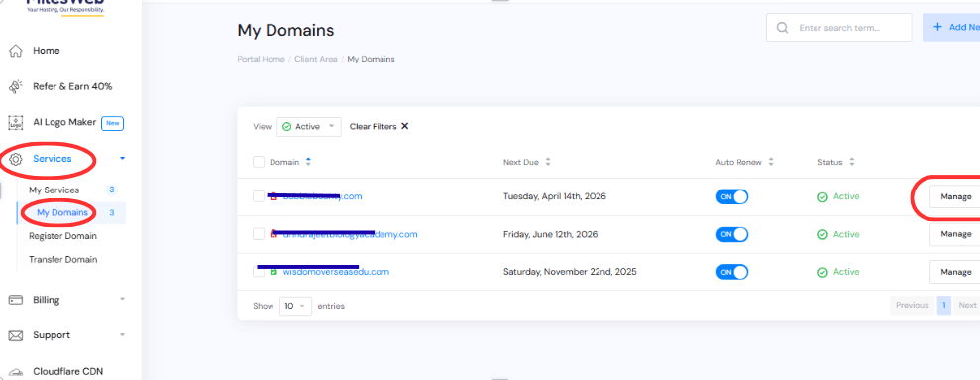
Task: Click the Cloudflare CDN cloud icon
Action: (16, 372)
